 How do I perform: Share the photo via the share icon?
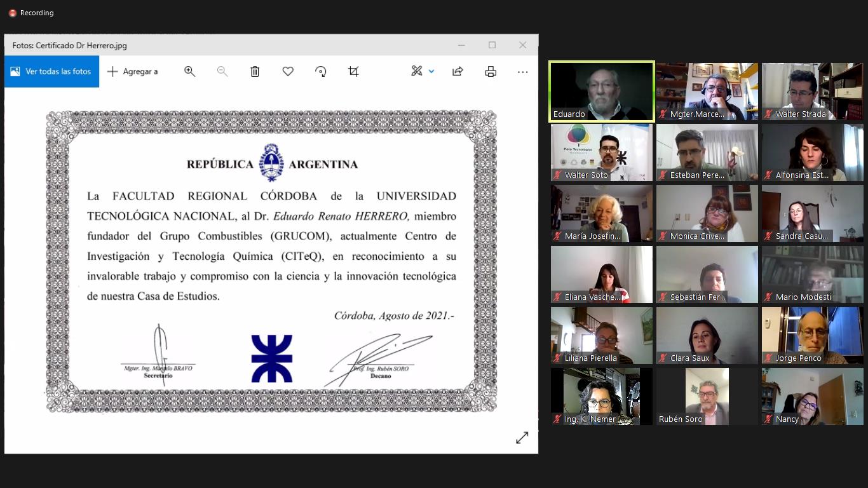pyautogui.click(x=458, y=72)
